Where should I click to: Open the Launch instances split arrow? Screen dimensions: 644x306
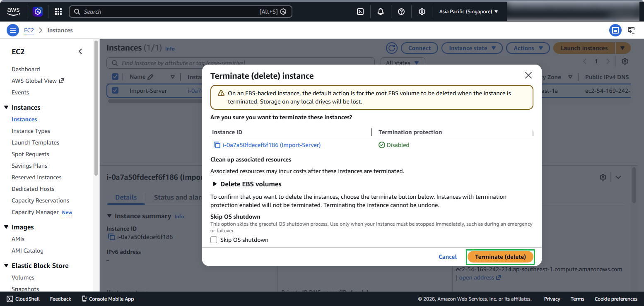click(x=623, y=48)
